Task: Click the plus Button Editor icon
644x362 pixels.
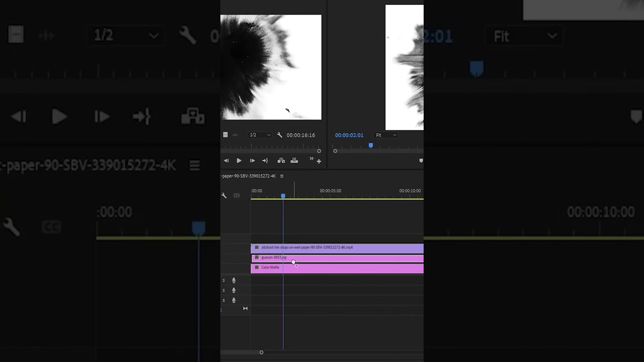Action: pyautogui.click(x=319, y=161)
